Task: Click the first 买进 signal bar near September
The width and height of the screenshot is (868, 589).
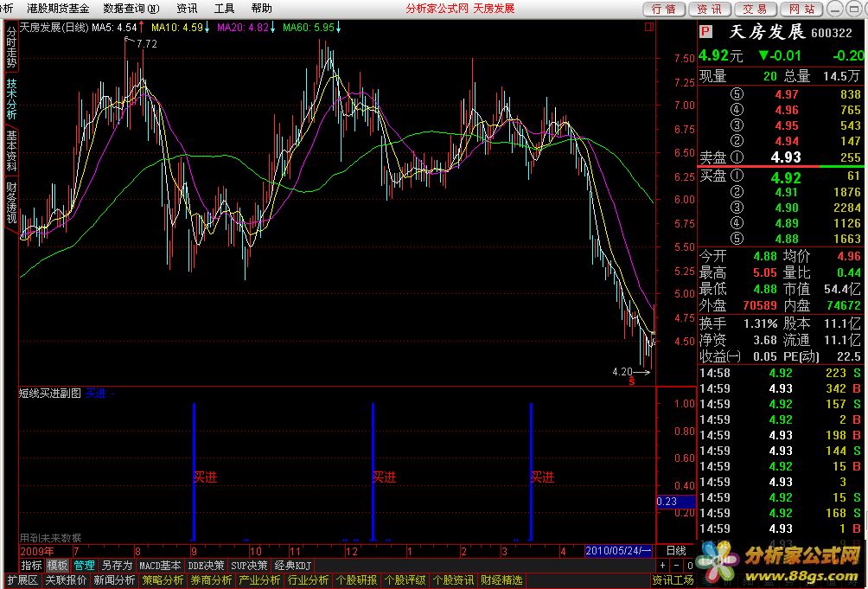Action: 194,471
